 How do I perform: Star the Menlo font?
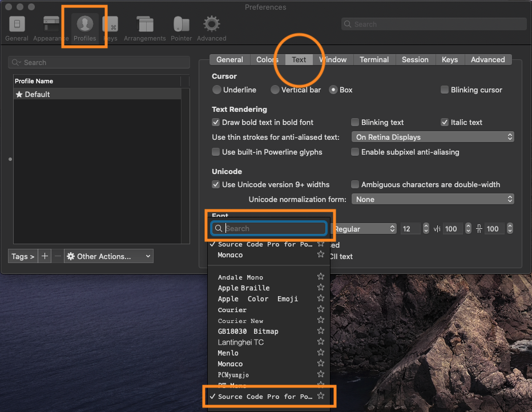tap(321, 353)
